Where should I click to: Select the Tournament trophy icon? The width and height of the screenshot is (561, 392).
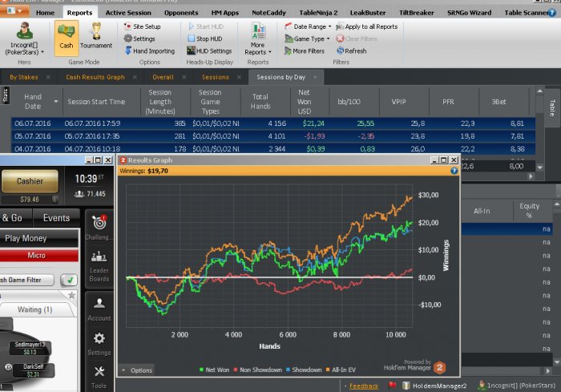tap(96, 36)
